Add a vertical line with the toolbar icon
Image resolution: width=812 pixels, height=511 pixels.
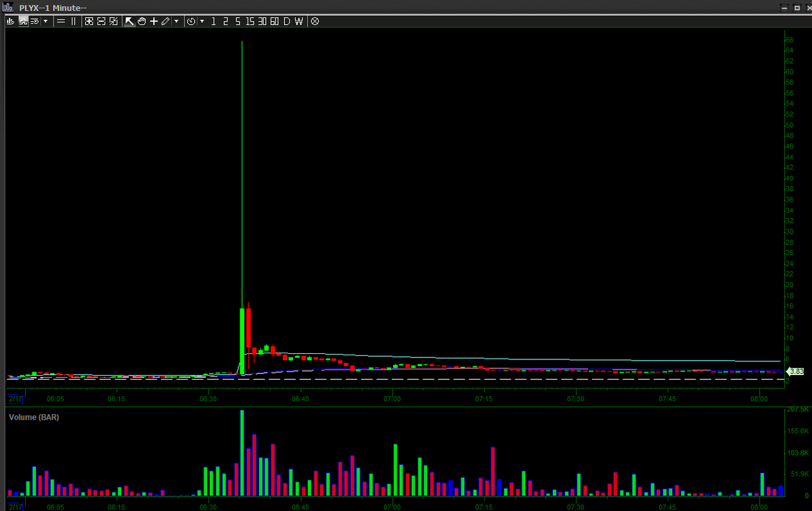[x=73, y=21]
